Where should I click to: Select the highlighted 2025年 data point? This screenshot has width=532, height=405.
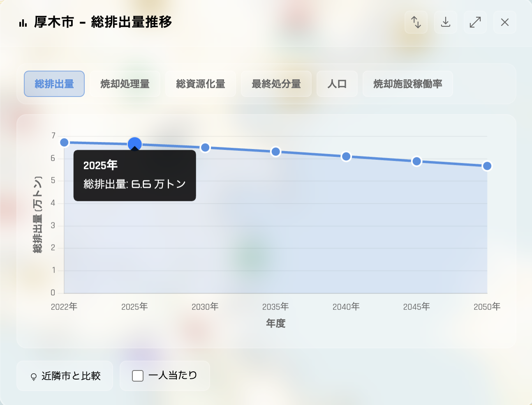(x=135, y=144)
